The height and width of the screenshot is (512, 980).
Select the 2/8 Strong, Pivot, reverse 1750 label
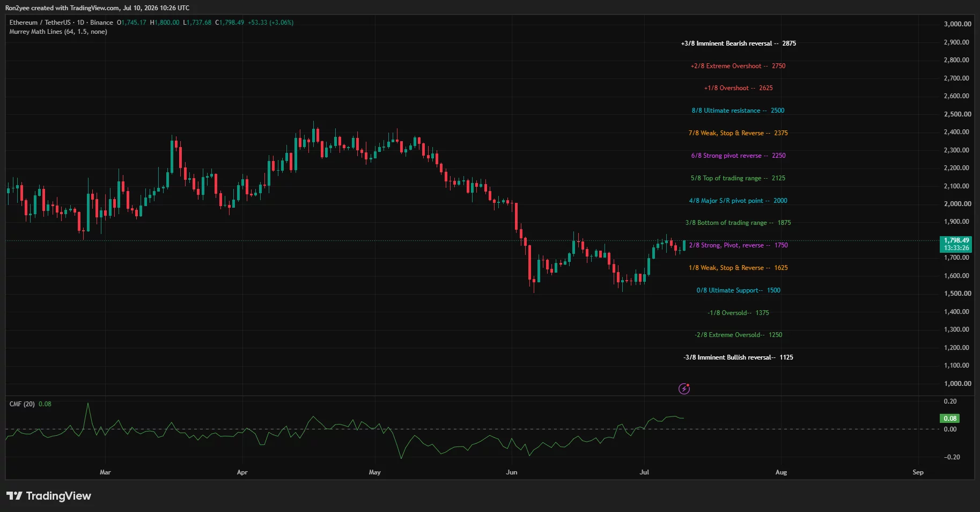pos(738,245)
